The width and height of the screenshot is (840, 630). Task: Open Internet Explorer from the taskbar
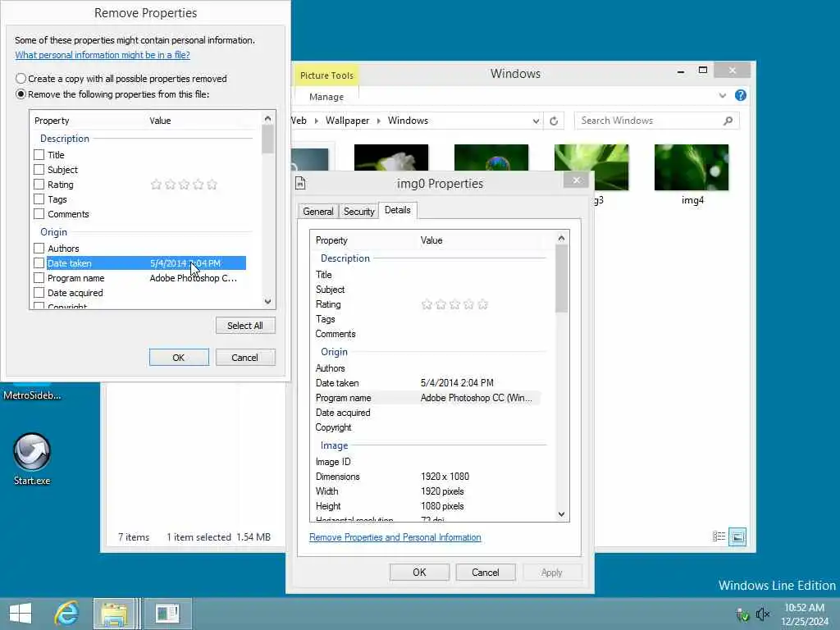[x=67, y=614]
